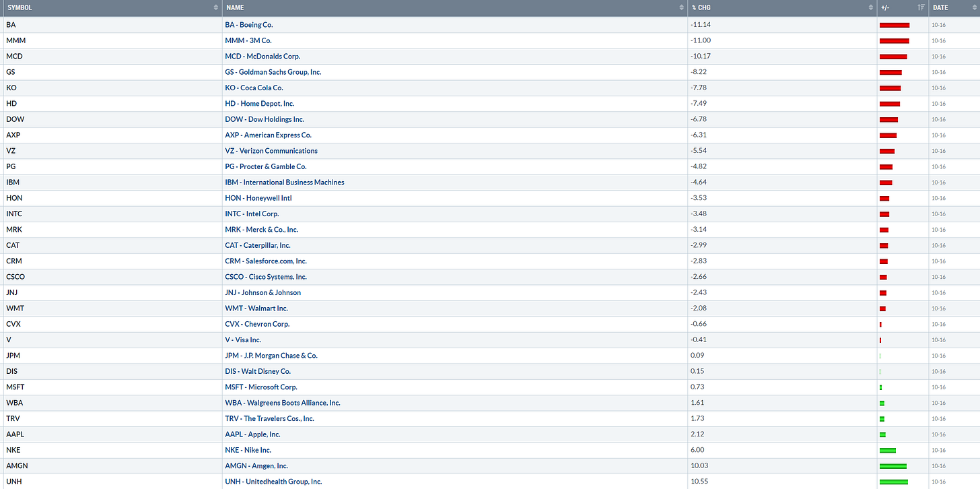Open PG - Procter & Gamble Co. link
980x489 pixels.
(x=265, y=166)
